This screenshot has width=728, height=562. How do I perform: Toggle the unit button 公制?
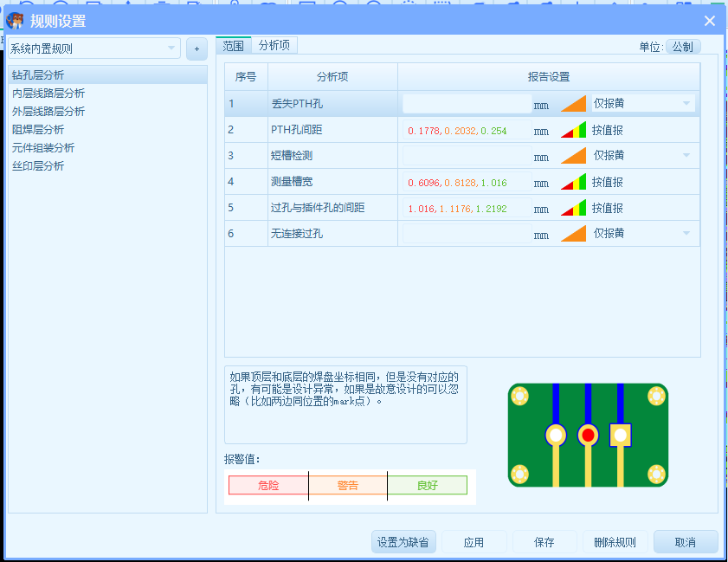coord(683,47)
